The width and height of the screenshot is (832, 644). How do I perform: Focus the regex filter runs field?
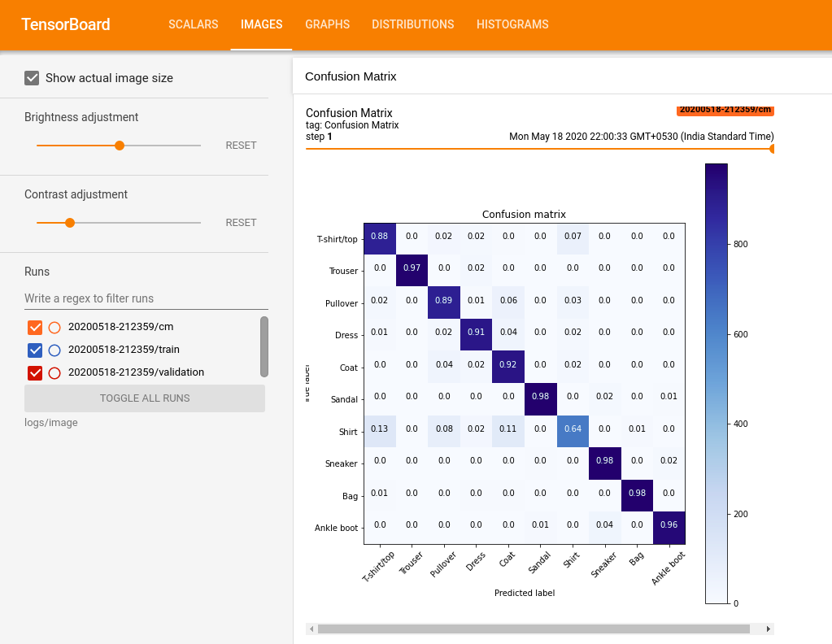tap(146, 298)
